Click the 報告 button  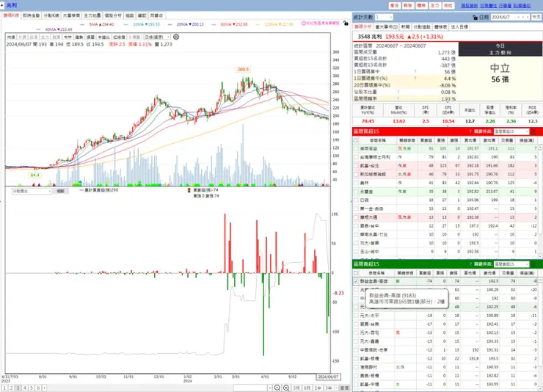[408, 6]
